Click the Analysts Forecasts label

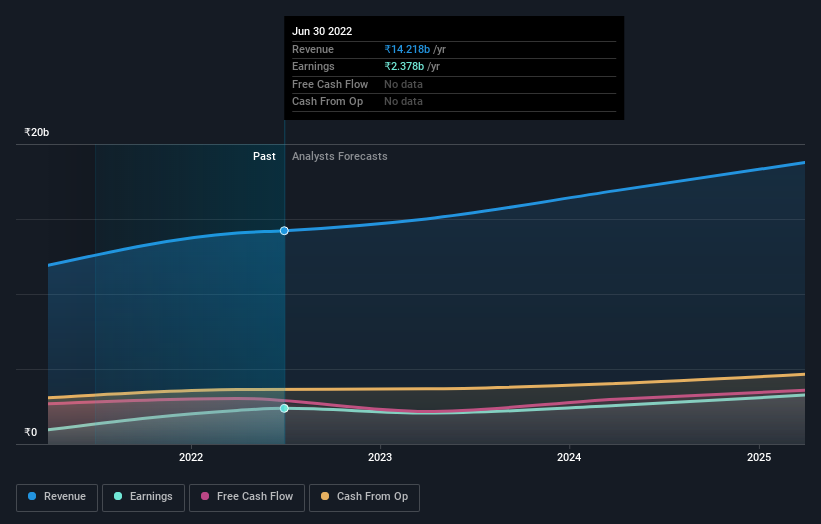click(340, 157)
